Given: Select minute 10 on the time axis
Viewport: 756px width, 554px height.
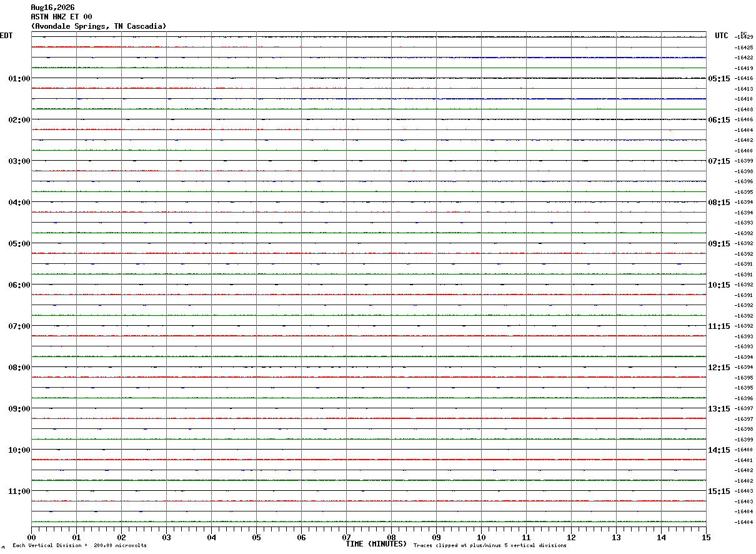Looking at the screenshot, I should click(x=481, y=537).
